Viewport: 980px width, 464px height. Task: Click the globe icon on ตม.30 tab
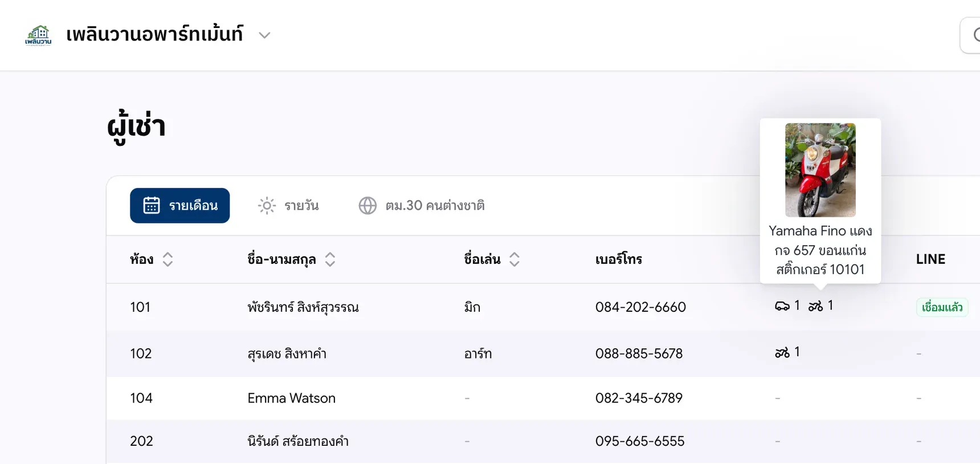tap(367, 205)
